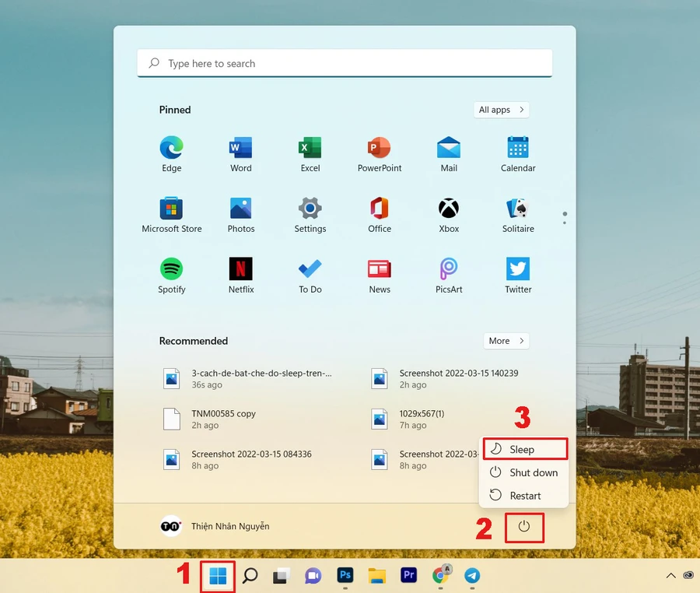
Task: Open the Xbox app
Action: click(x=449, y=215)
